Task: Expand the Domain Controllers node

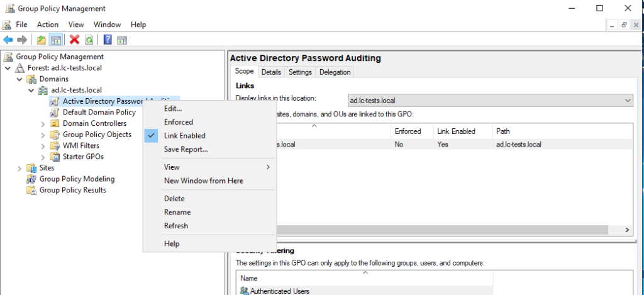Action: click(43, 123)
